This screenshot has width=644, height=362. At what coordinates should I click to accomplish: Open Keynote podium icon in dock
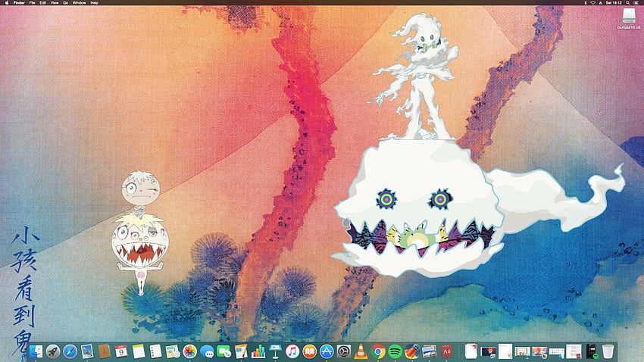(x=275, y=351)
